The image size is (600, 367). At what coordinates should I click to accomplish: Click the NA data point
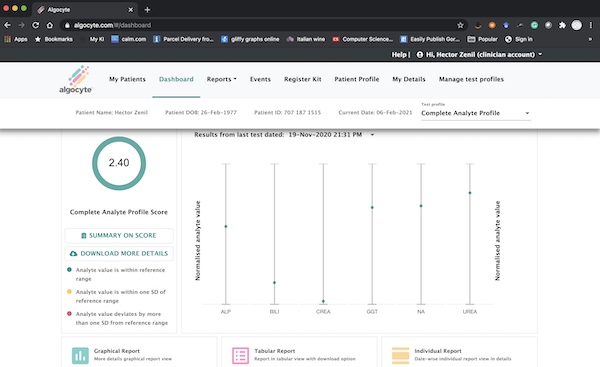pos(421,206)
